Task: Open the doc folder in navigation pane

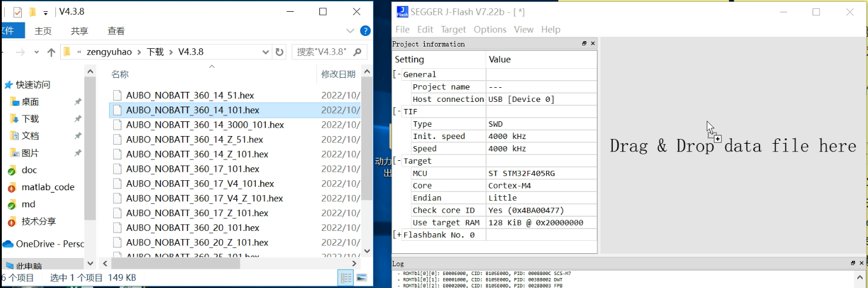Action: [x=29, y=170]
